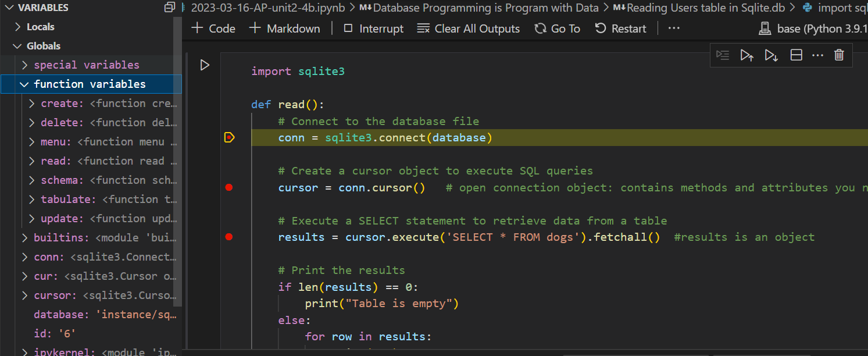Expand builtins module variable
The height and width of the screenshot is (356, 868).
tap(24, 238)
